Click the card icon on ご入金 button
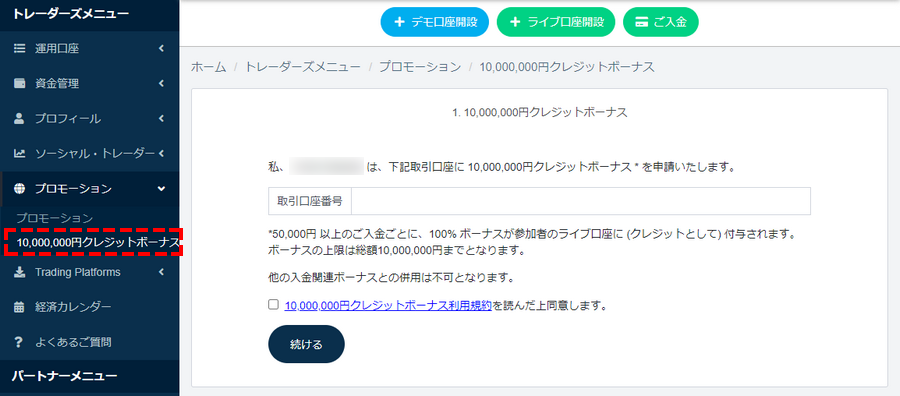This screenshot has height=396, width=900. (641, 22)
